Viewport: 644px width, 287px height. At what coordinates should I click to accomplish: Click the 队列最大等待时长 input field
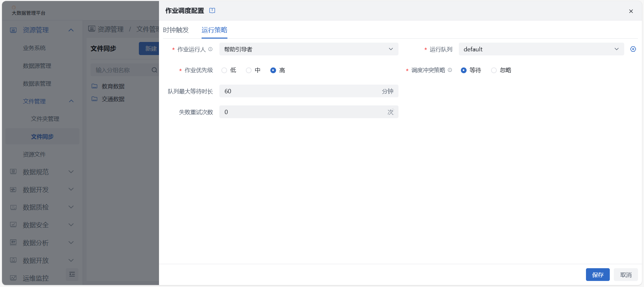tap(309, 91)
